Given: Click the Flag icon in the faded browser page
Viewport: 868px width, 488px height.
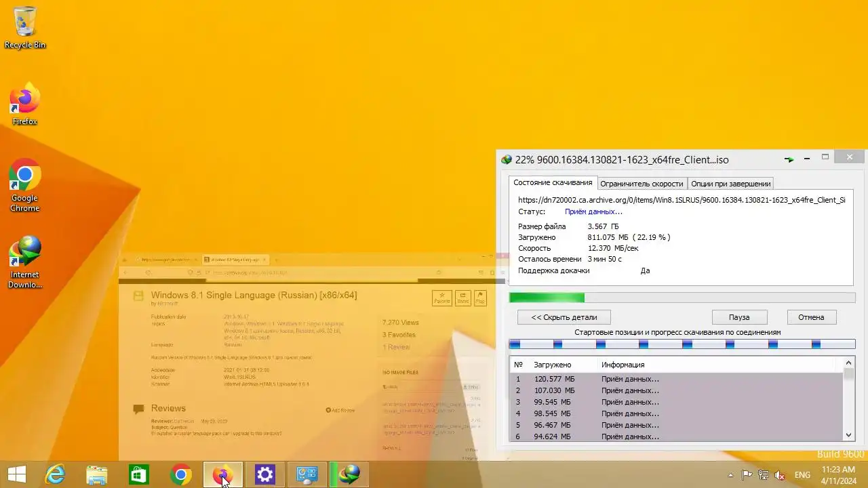Looking at the screenshot, I should coord(480,298).
